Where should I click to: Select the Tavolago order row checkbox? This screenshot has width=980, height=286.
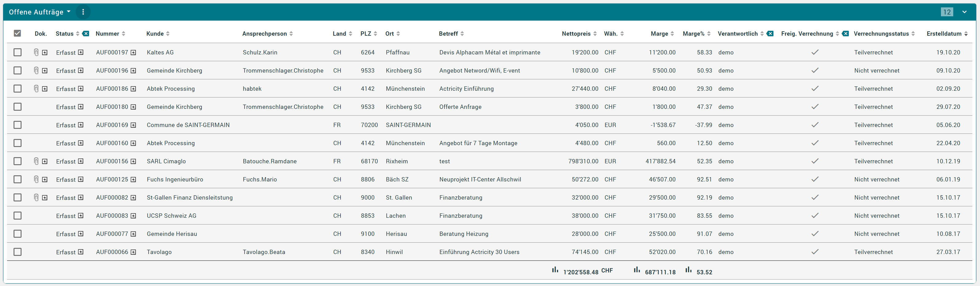tap(18, 252)
